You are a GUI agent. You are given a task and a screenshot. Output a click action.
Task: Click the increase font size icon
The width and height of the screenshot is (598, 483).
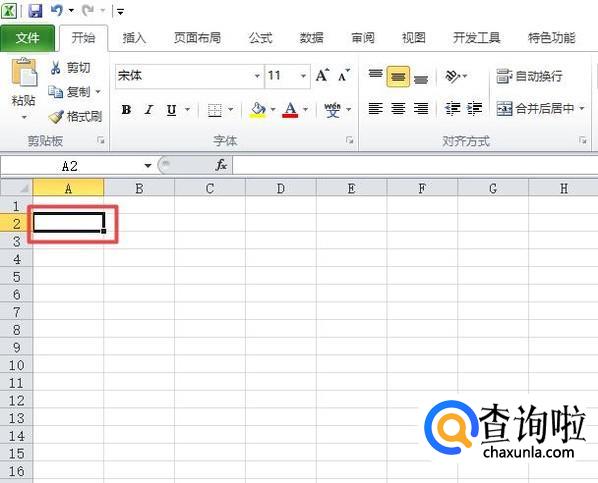coord(322,76)
